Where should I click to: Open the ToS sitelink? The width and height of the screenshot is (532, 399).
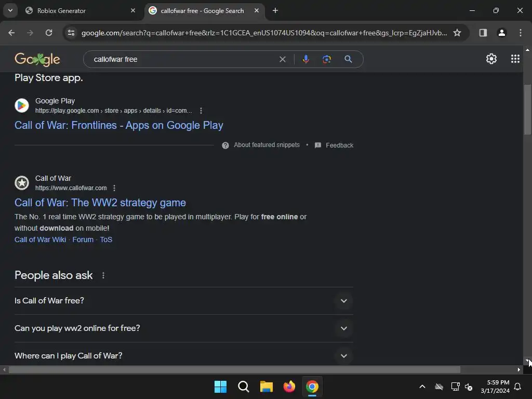click(x=106, y=240)
